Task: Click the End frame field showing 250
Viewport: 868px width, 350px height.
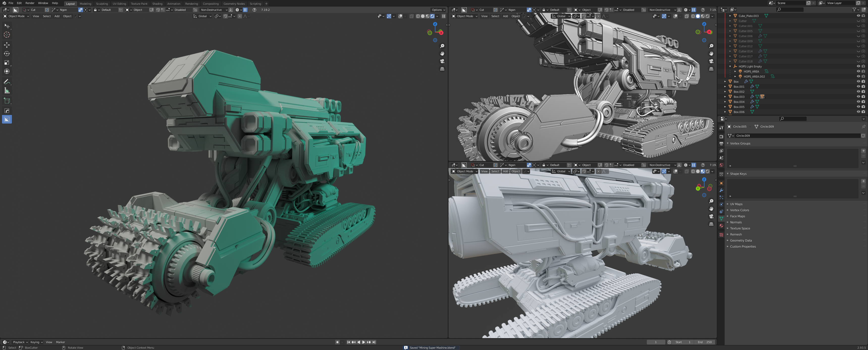Action: 705,342
